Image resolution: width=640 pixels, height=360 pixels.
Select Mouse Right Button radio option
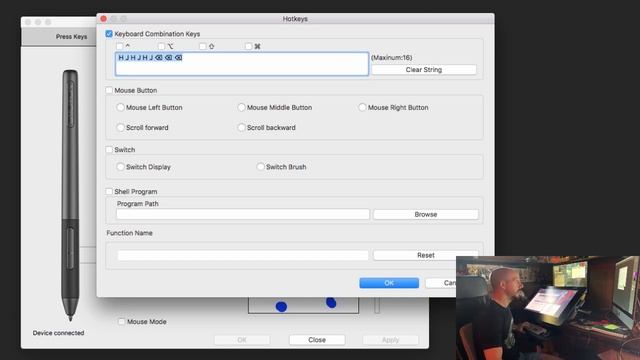click(362, 107)
